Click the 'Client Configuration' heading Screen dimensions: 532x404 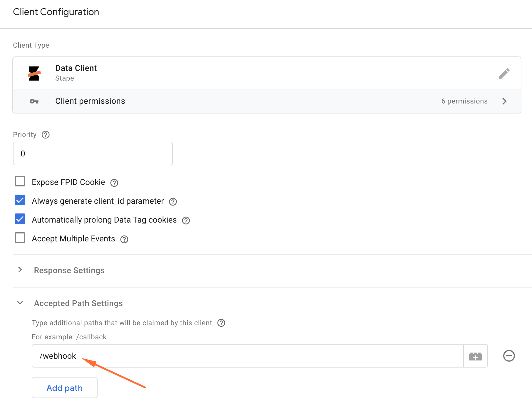tap(56, 12)
